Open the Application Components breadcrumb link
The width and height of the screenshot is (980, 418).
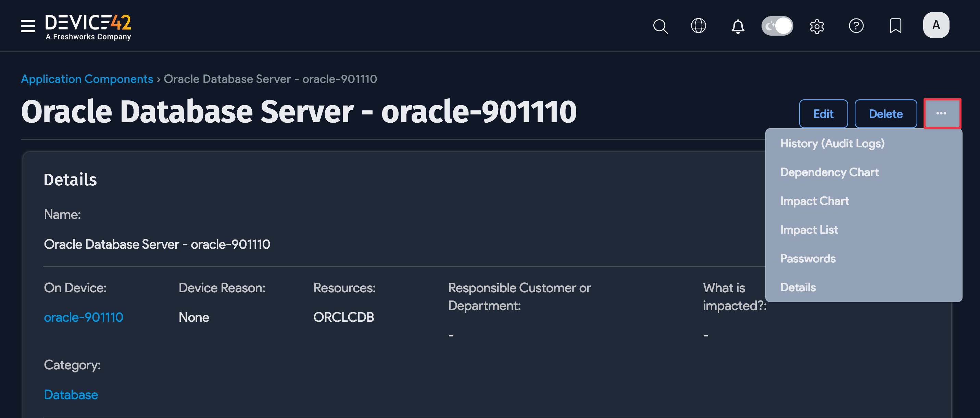pos(87,79)
